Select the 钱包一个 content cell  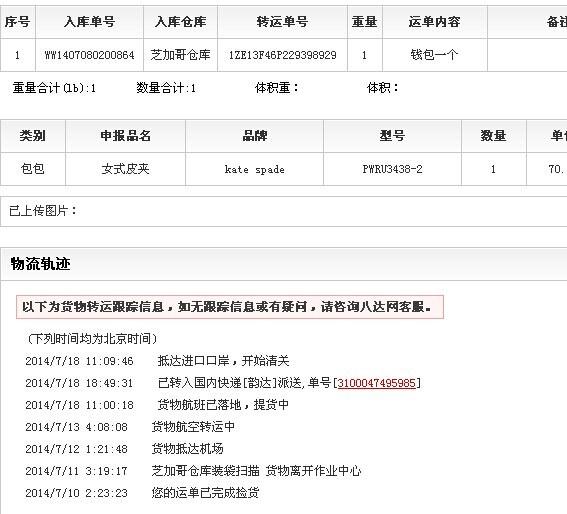click(435, 55)
